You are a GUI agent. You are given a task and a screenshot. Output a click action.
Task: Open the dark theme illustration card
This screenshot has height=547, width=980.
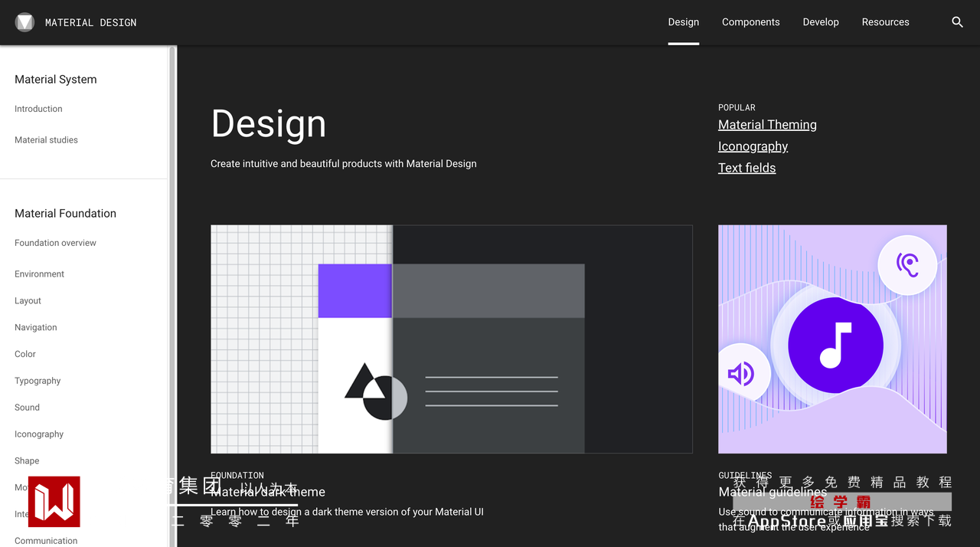pyautogui.click(x=452, y=339)
